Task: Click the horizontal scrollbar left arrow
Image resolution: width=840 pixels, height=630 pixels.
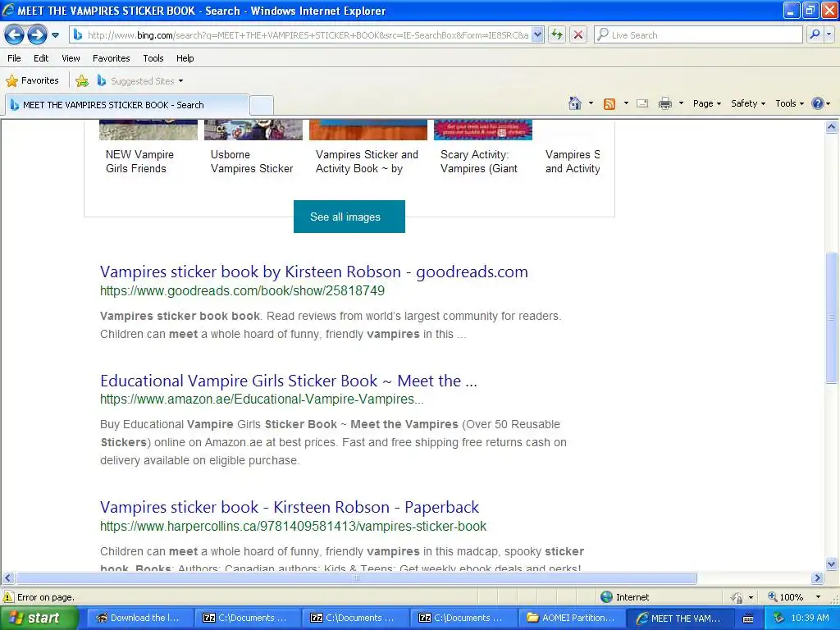Action: coord(7,578)
